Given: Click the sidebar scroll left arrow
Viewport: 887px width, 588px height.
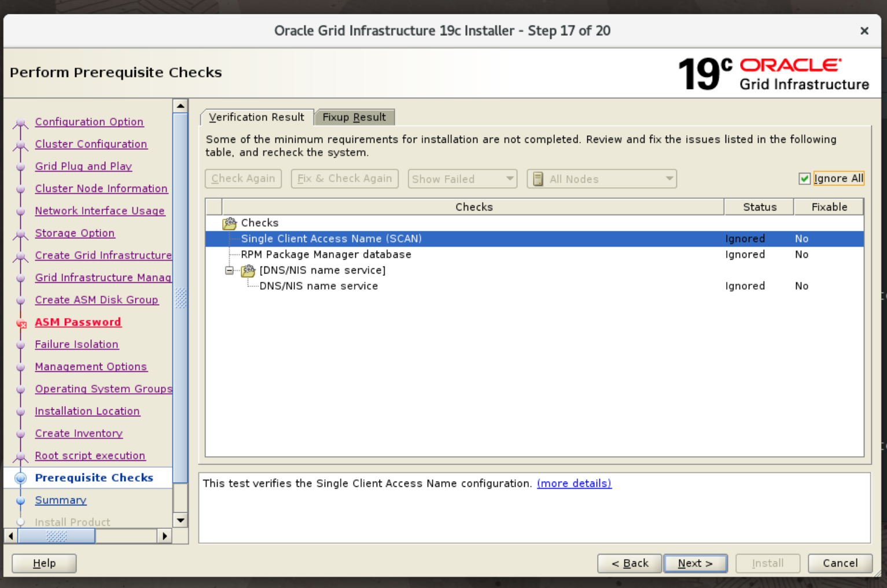Looking at the screenshot, I should click(x=11, y=536).
